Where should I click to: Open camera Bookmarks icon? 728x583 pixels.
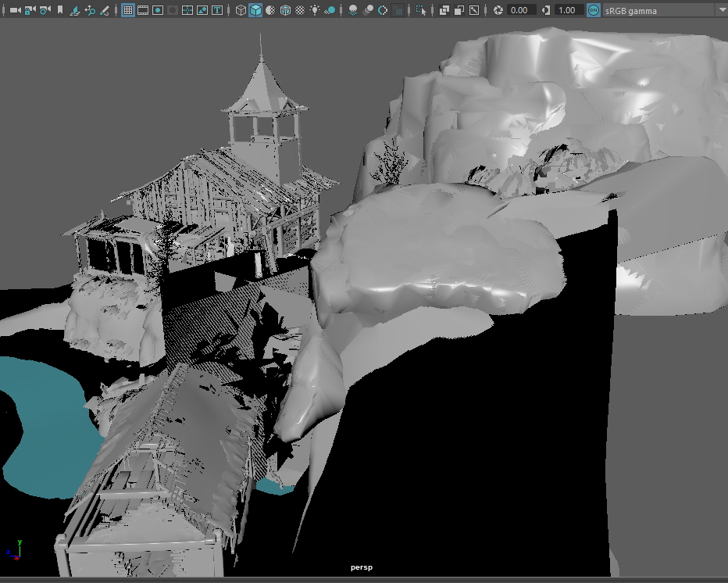(x=60, y=10)
